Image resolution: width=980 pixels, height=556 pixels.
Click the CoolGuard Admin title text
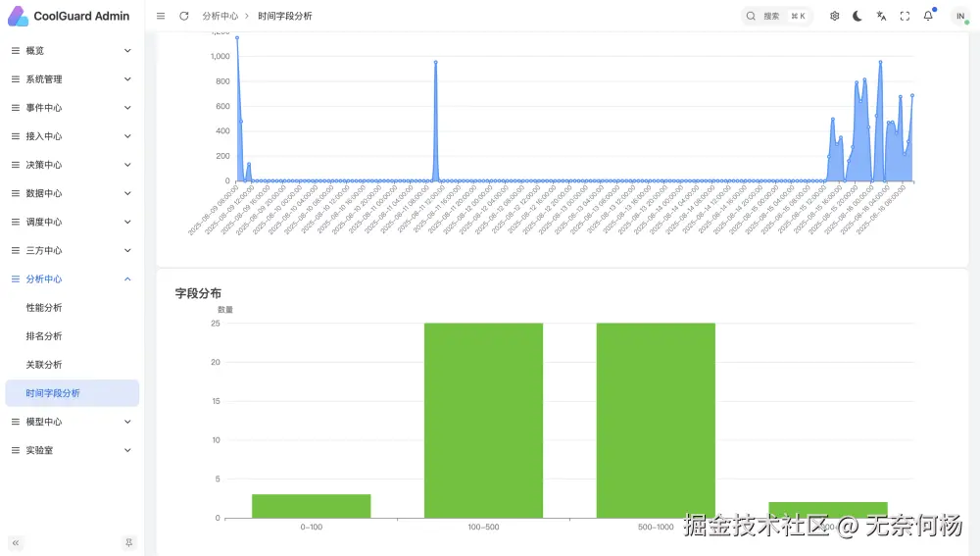[81, 17]
